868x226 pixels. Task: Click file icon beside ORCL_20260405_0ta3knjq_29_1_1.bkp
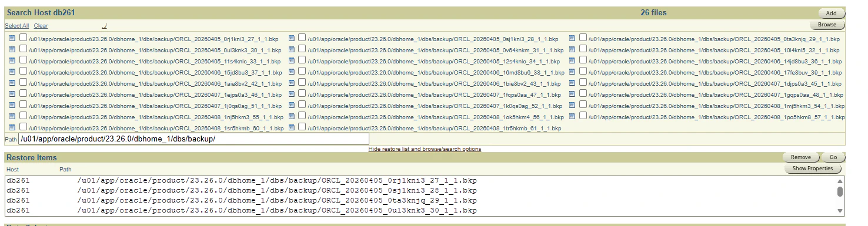[572, 38]
